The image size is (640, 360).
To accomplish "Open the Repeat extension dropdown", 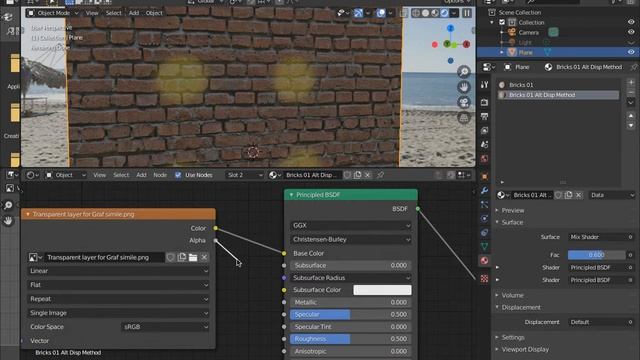I will 118,299.
